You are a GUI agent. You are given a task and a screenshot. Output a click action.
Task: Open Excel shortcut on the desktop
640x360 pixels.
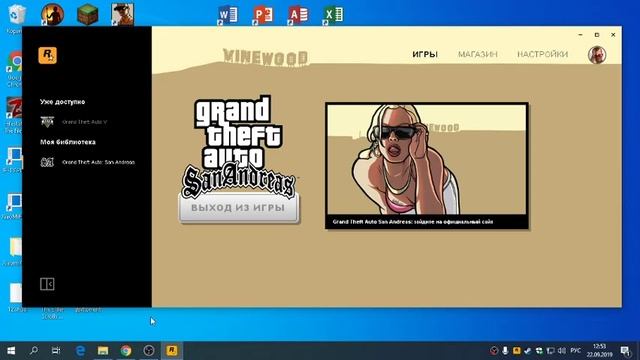click(x=333, y=15)
